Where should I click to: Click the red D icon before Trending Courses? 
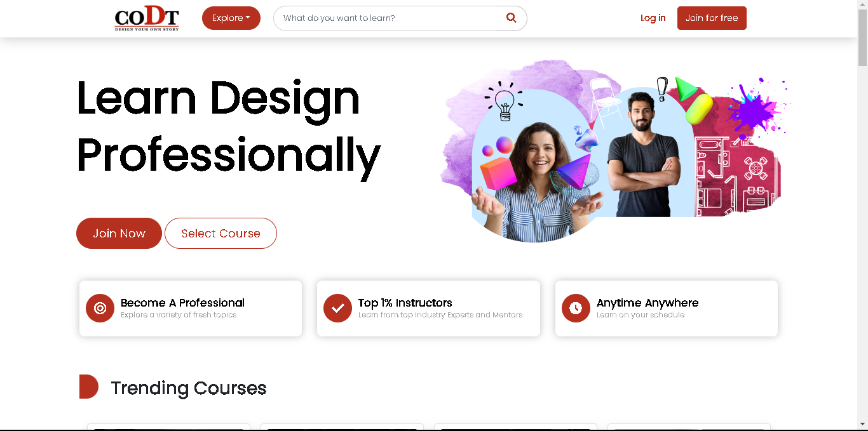pos(89,387)
